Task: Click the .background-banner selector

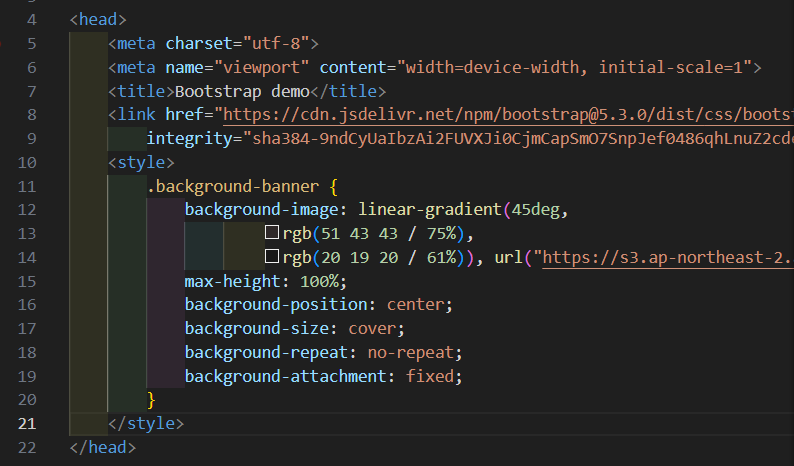Action: [x=233, y=186]
